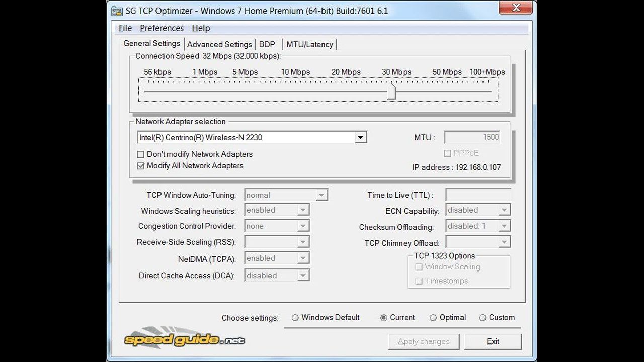Select Windows Default settings
Image resolution: width=644 pixels, height=362 pixels.
[x=295, y=318]
